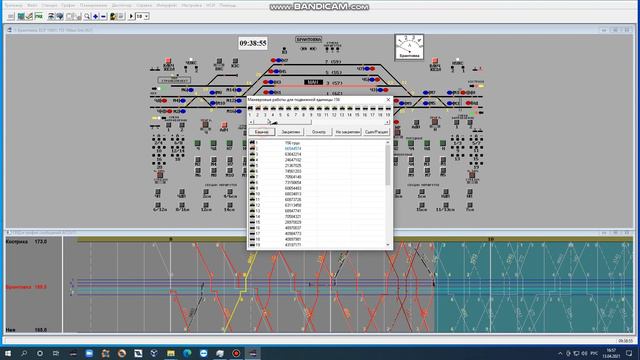The image size is (640, 360).
Task: Select list row 15 in wagon list
Action: click(x=317, y=222)
